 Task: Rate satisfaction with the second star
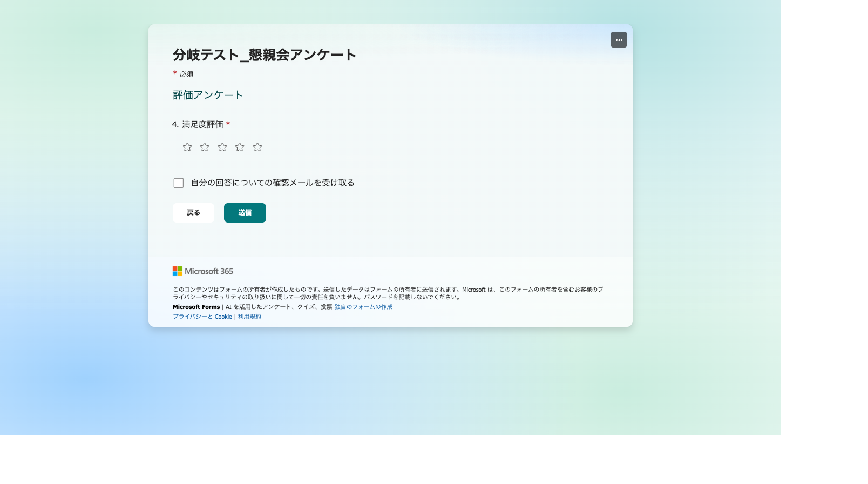coord(205,147)
